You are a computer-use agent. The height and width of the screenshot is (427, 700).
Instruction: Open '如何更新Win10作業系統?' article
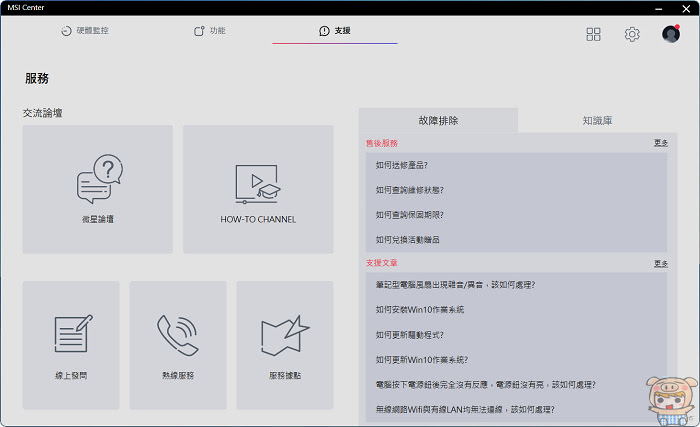pyautogui.click(x=422, y=360)
